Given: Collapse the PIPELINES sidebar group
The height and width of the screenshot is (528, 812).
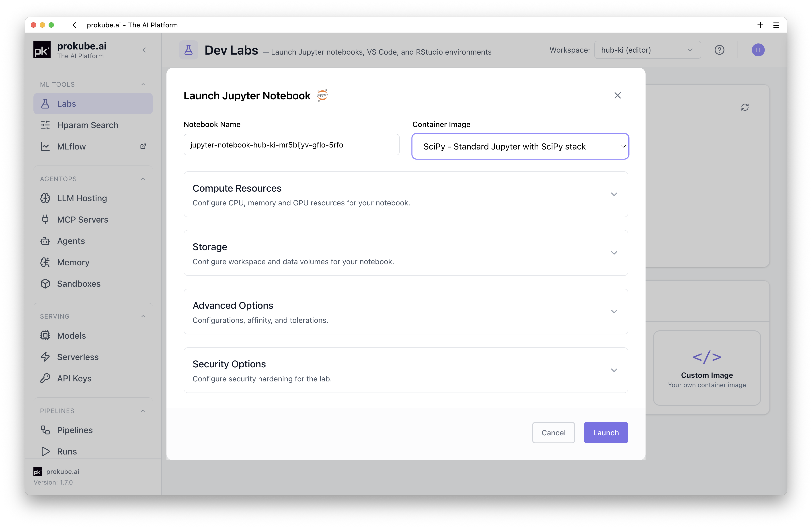Looking at the screenshot, I should coord(143,411).
